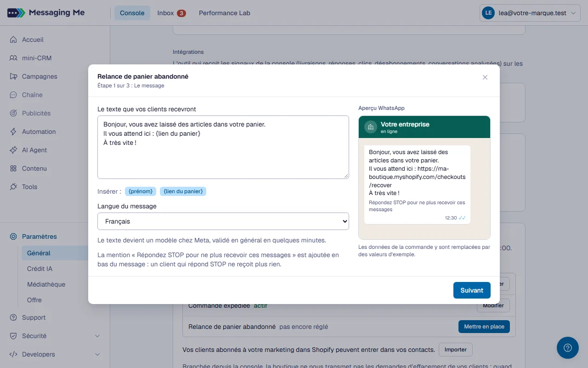Click the Tools plug icon
The height and width of the screenshot is (368, 588).
click(13, 187)
